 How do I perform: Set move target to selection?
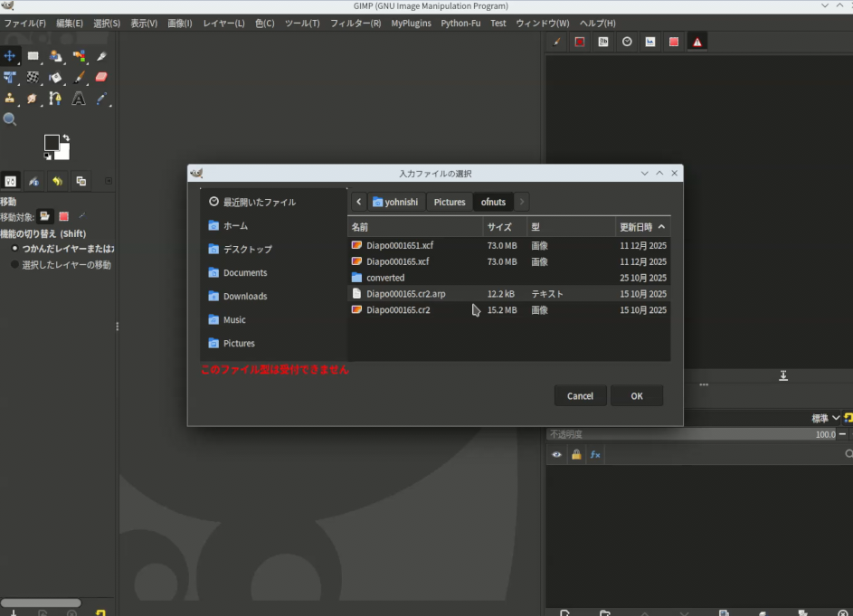coord(63,216)
